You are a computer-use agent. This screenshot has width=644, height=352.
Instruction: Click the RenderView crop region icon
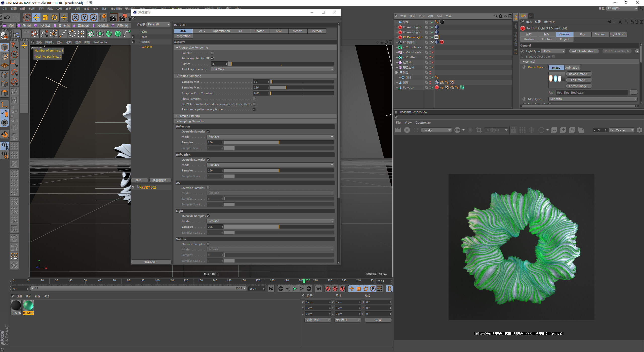(479, 130)
